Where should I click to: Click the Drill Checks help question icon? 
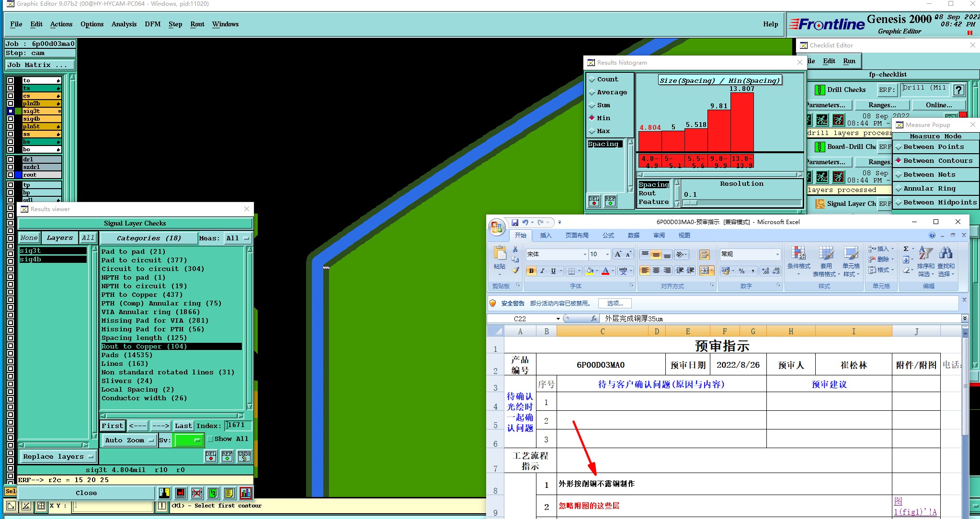(x=958, y=90)
